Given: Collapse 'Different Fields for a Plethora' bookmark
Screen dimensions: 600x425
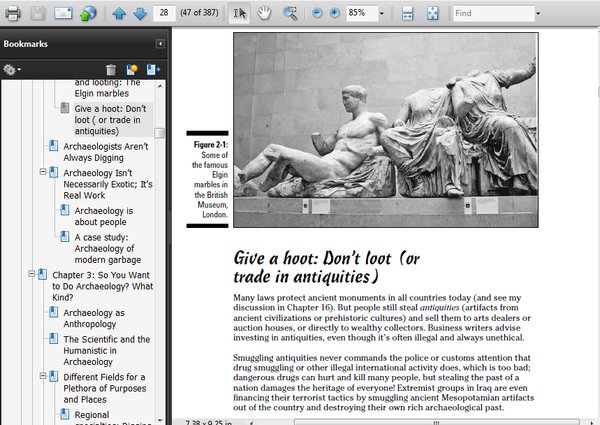Looking at the screenshot, I should coord(43,377).
